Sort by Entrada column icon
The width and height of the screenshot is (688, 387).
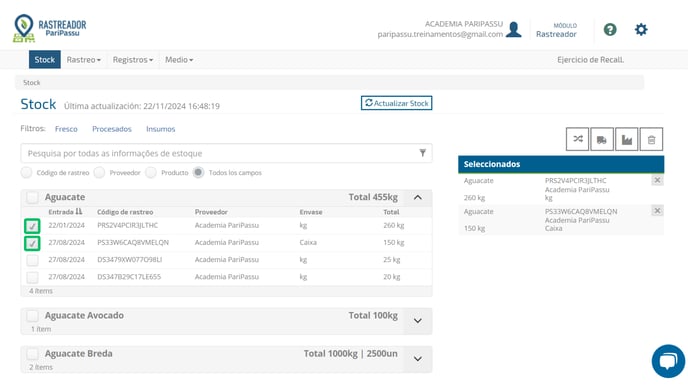(x=79, y=211)
